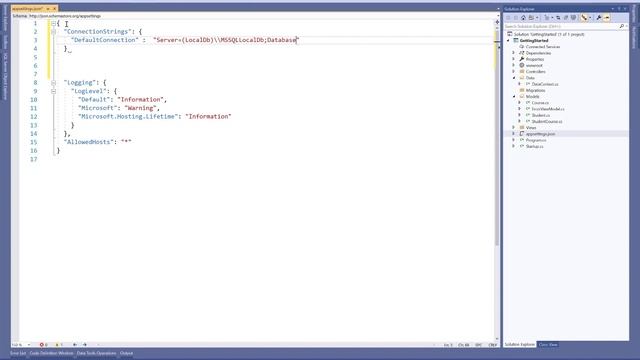Click the Home icon in Solution Explorer toolbar
Viewport: 640px width, 360px height.
click(523, 18)
